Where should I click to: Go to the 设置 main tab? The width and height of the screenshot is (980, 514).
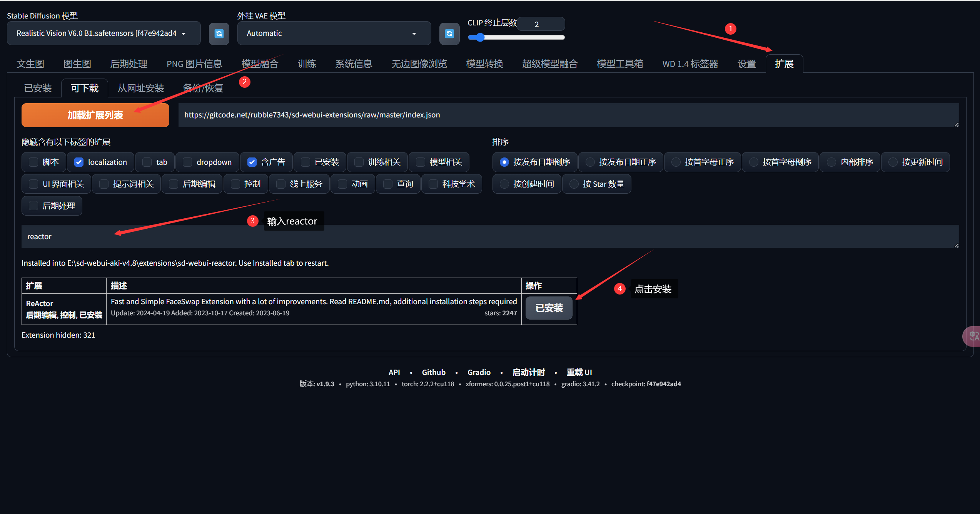click(746, 64)
